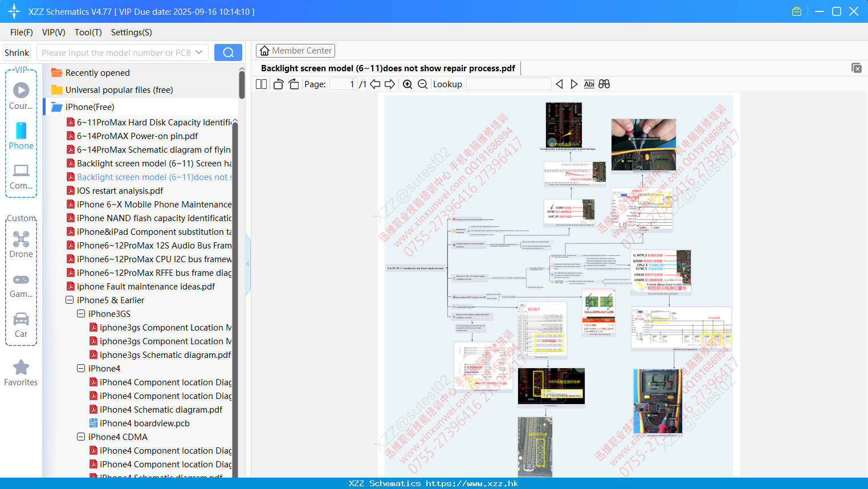Click the Page number field
The height and width of the screenshot is (489, 868).
point(344,84)
